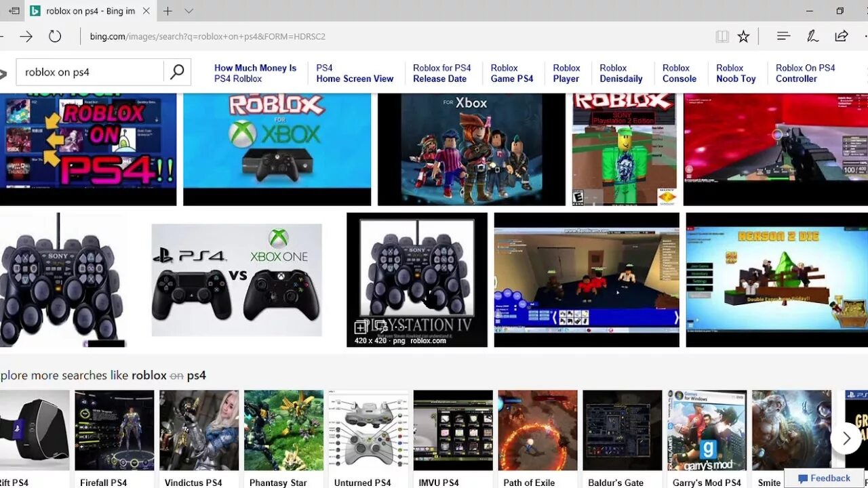This screenshot has width=868, height=488.
Task: Open Roblox Noob Toy suggestion
Action: coord(736,73)
